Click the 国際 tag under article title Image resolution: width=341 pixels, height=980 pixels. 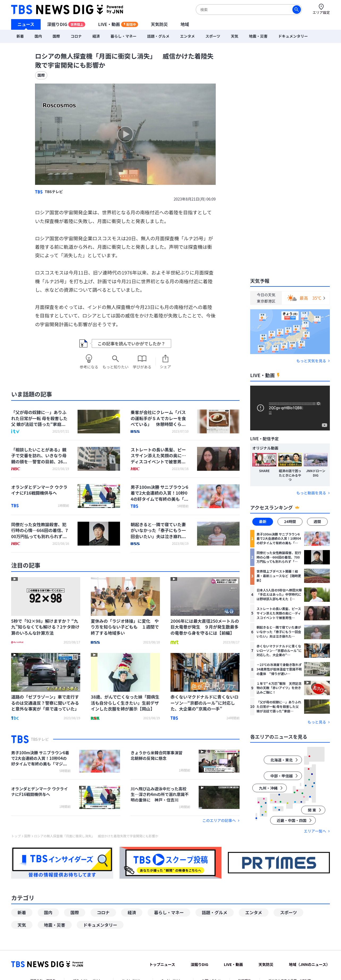pos(41,75)
